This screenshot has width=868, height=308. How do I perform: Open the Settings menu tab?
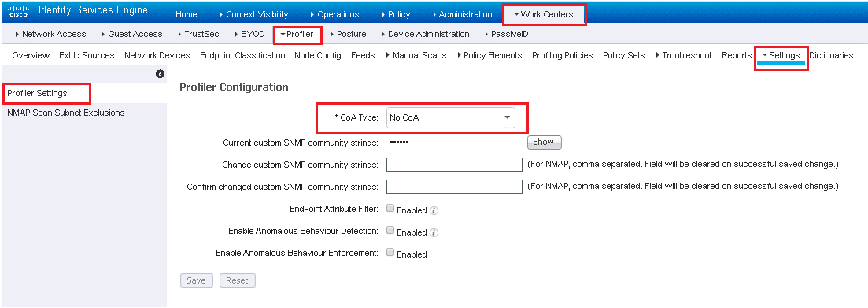pyautogui.click(x=781, y=55)
